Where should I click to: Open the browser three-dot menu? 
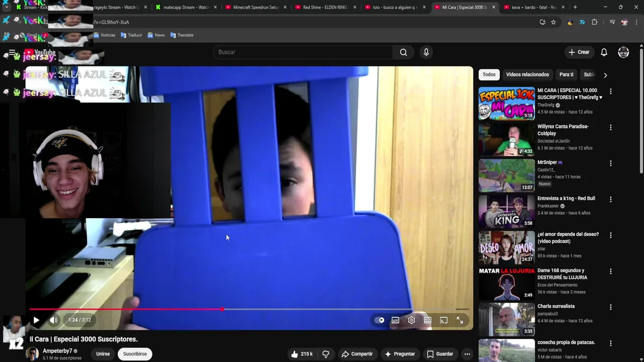click(636, 22)
